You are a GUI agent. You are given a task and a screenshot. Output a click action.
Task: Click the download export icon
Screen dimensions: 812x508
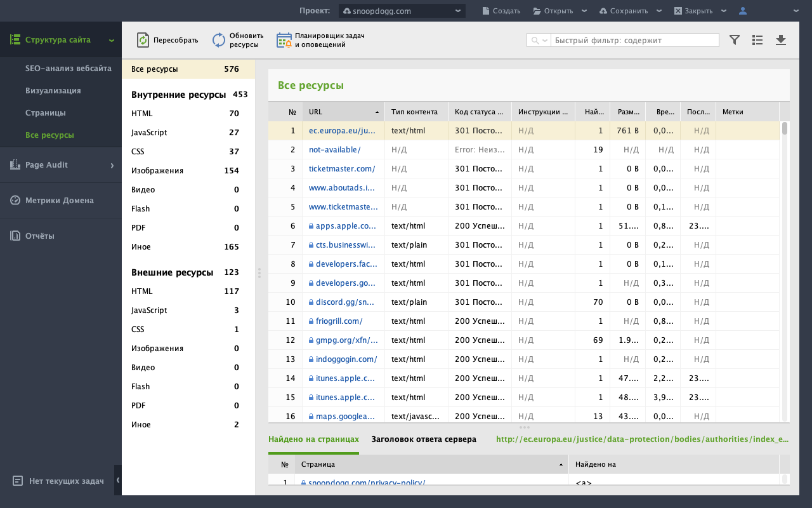tap(781, 40)
